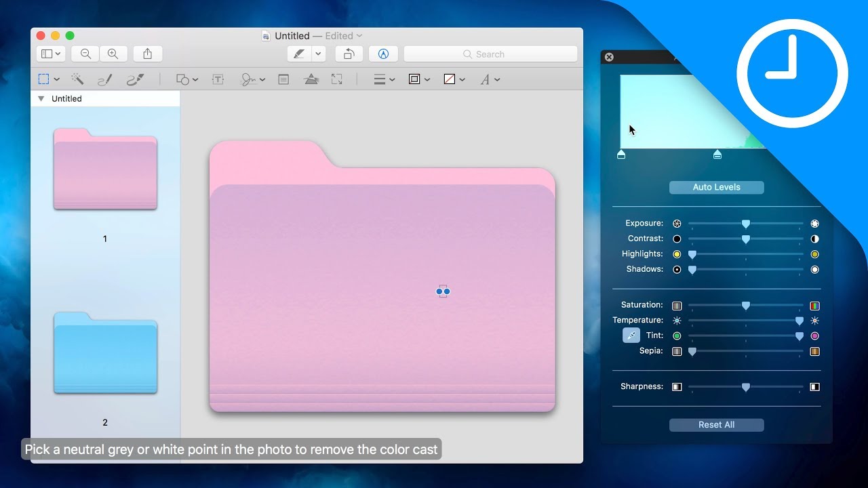Collapse the Untitled sidebar section
Screen dimensions: 868x488
pyautogui.click(x=41, y=98)
